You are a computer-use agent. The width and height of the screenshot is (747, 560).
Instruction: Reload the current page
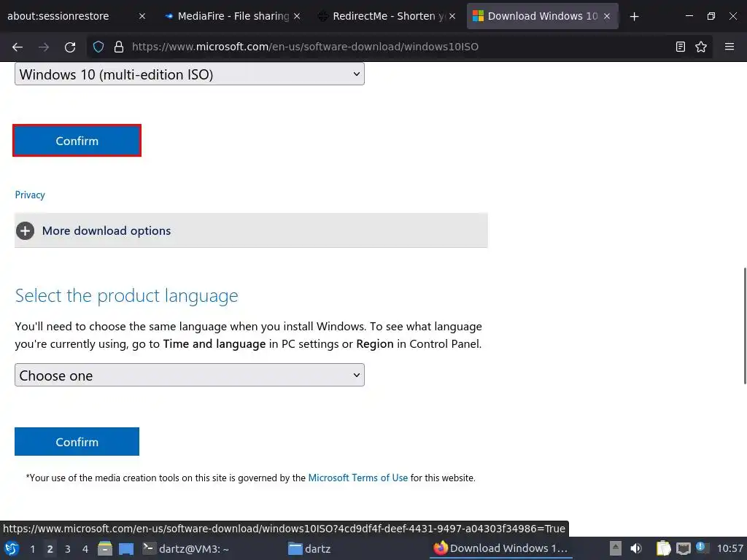tap(70, 47)
